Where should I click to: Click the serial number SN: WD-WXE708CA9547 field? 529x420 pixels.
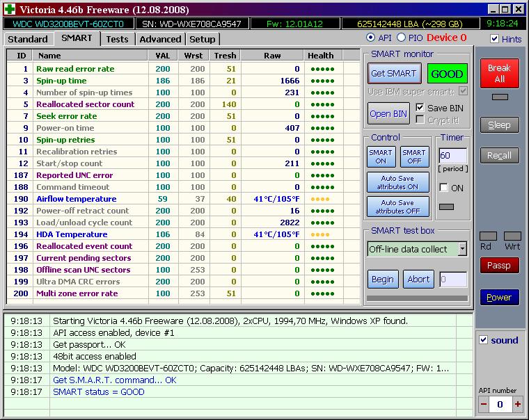pyautogui.click(x=191, y=24)
